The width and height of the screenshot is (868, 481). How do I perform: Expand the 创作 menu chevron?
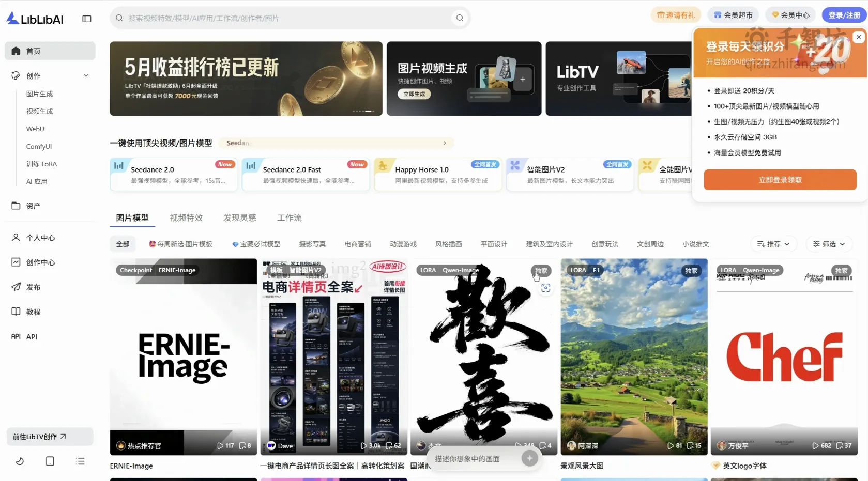coord(86,76)
